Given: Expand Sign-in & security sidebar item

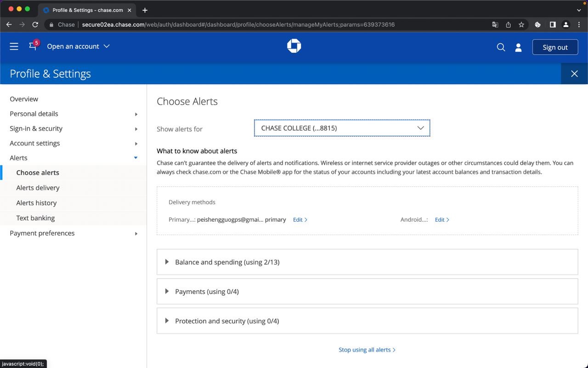Looking at the screenshot, I should tap(36, 129).
